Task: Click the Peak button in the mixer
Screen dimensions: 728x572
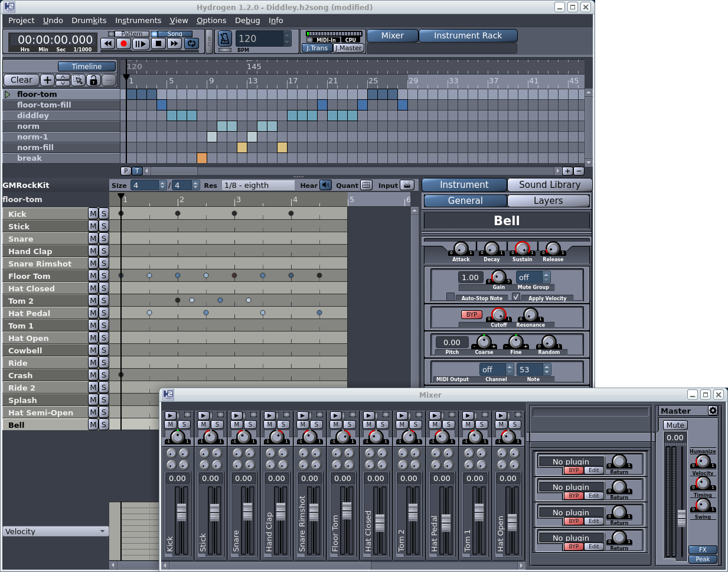Action: 703,559
